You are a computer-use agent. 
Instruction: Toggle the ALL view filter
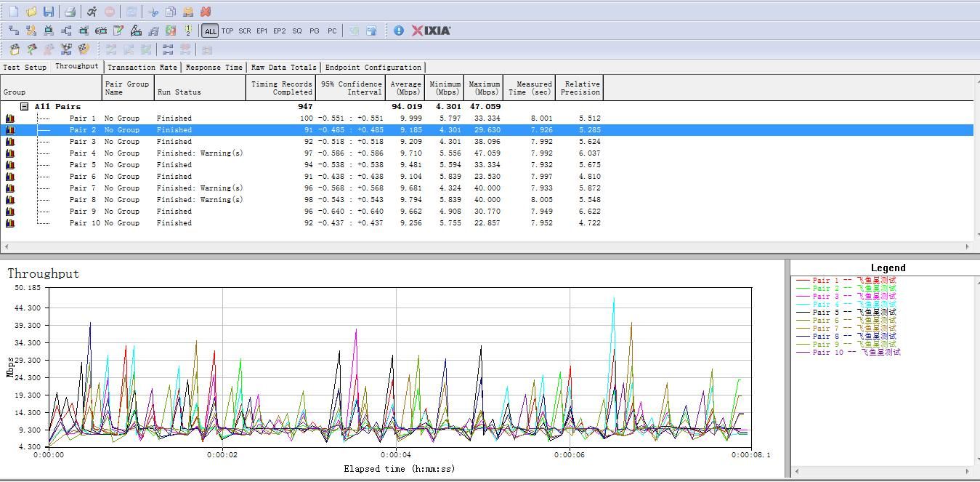pyautogui.click(x=210, y=31)
